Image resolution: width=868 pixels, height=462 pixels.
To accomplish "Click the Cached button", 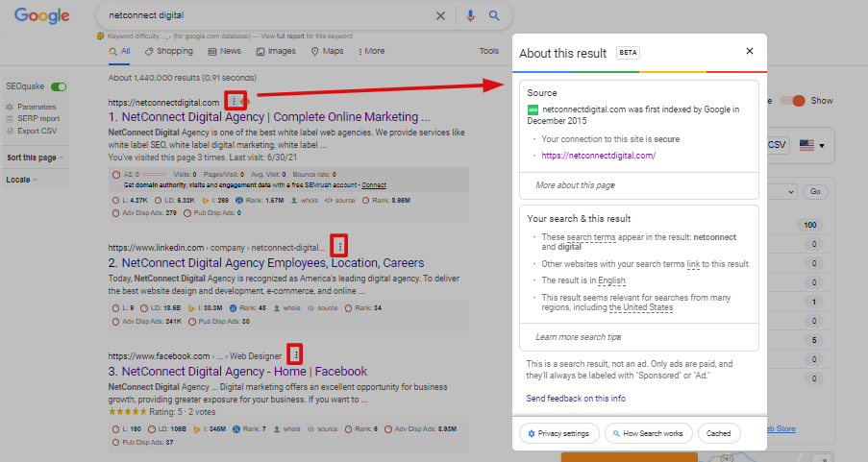I will (x=719, y=433).
